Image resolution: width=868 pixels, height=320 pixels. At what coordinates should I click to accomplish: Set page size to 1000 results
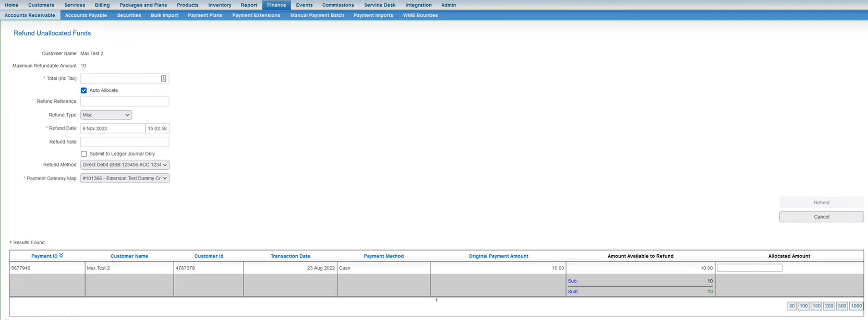click(x=857, y=306)
